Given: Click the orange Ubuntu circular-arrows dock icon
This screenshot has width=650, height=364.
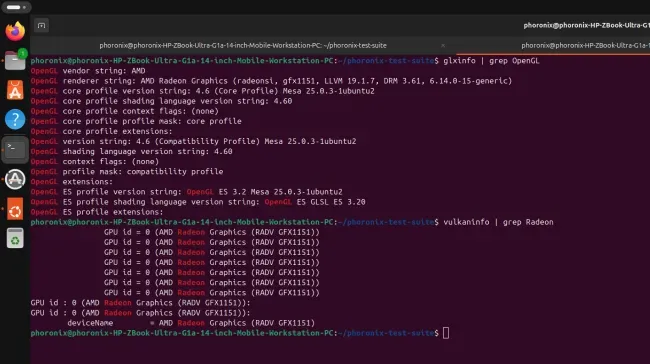Looking at the screenshot, I should [x=15, y=209].
